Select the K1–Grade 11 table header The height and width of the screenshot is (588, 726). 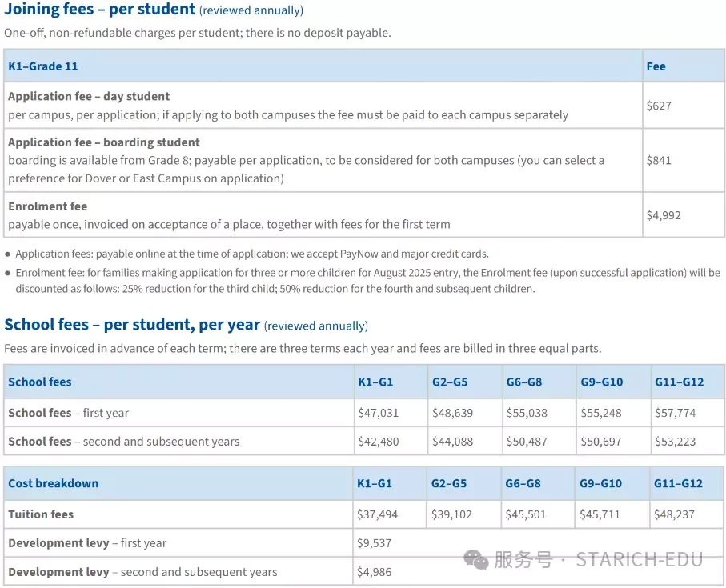(x=43, y=66)
